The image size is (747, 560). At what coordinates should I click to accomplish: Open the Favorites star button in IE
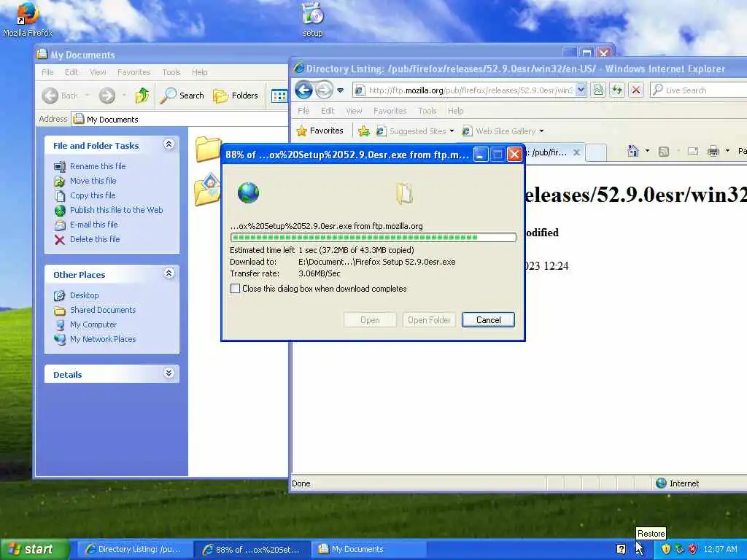click(320, 131)
